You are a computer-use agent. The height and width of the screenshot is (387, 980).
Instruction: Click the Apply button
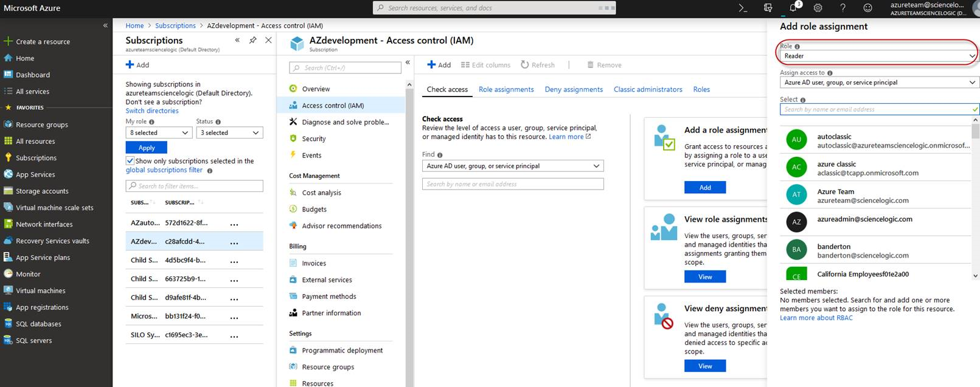click(x=147, y=148)
